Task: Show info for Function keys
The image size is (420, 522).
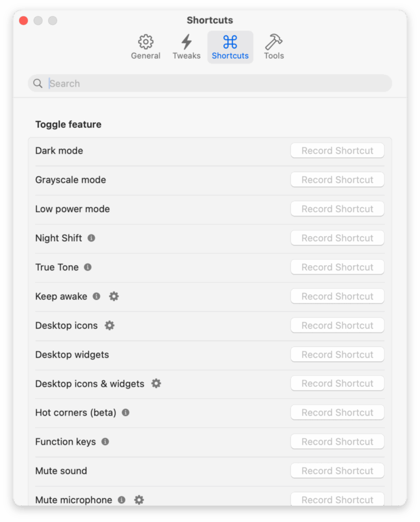Action: click(105, 441)
